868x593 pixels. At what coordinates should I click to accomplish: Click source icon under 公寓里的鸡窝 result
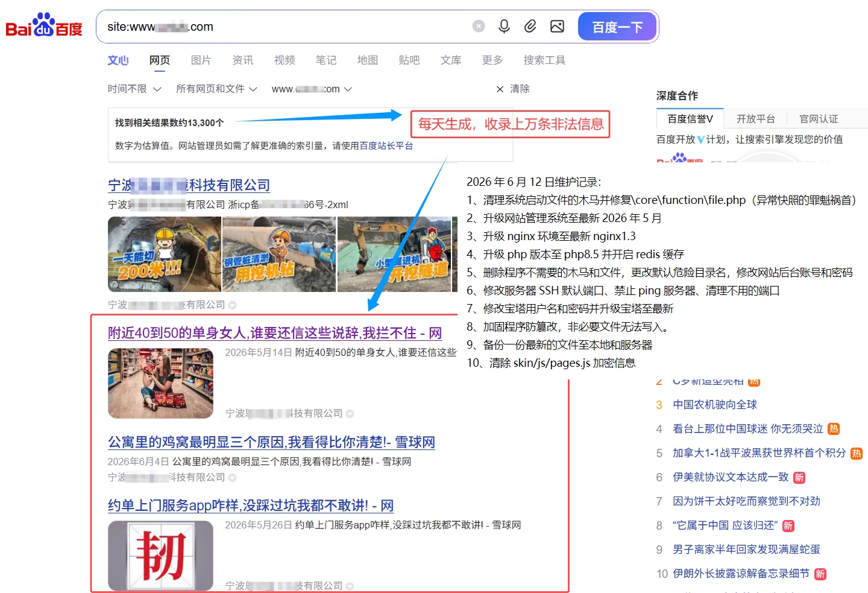pos(233,478)
